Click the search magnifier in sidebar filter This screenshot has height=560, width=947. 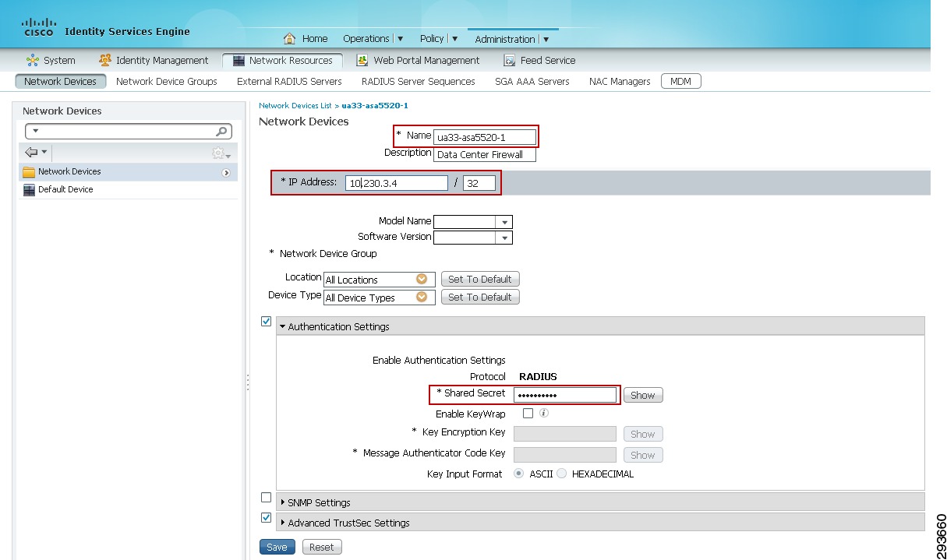coord(222,132)
